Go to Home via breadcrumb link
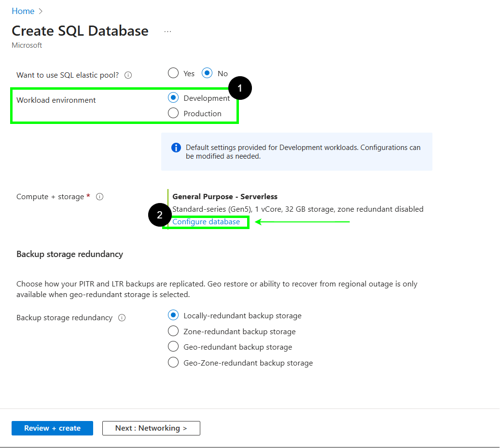 23,11
